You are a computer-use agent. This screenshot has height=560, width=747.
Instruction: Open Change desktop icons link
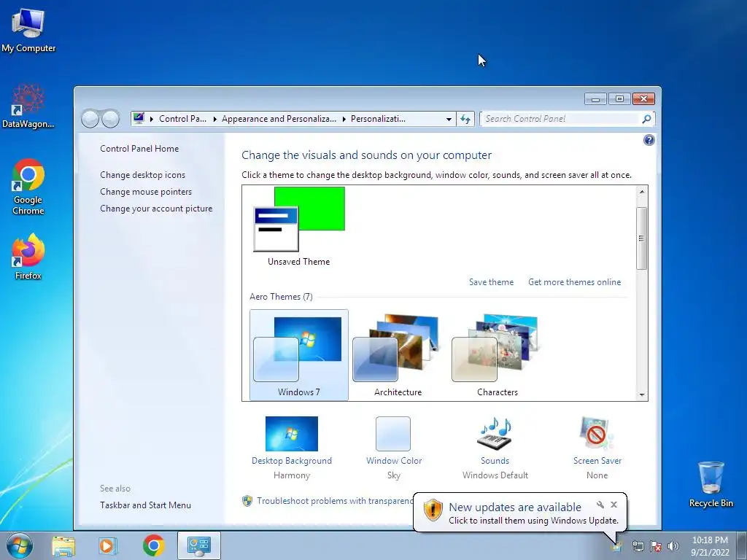tap(142, 175)
